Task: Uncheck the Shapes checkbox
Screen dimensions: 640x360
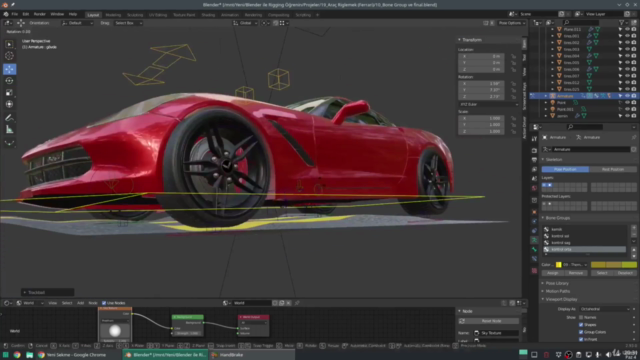Action: (x=581, y=325)
